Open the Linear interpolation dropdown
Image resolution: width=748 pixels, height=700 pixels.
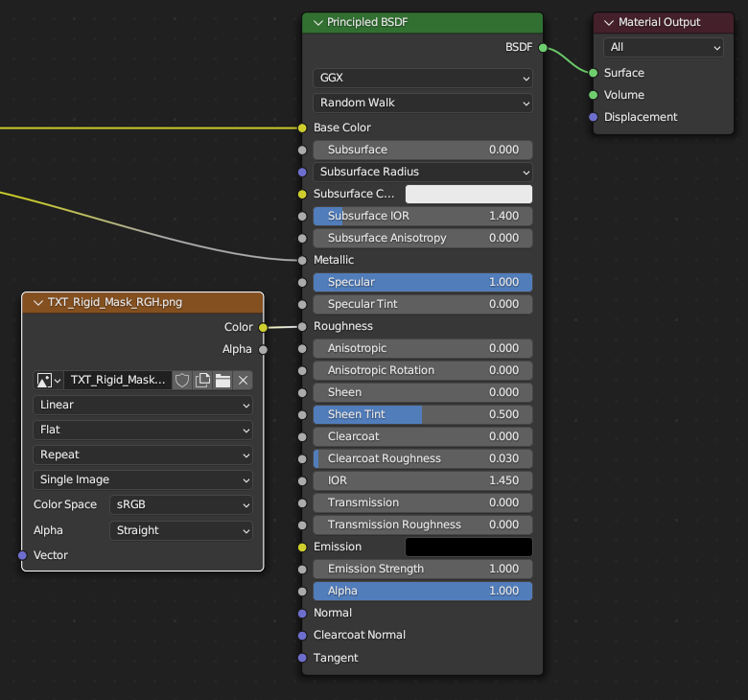pos(143,405)
